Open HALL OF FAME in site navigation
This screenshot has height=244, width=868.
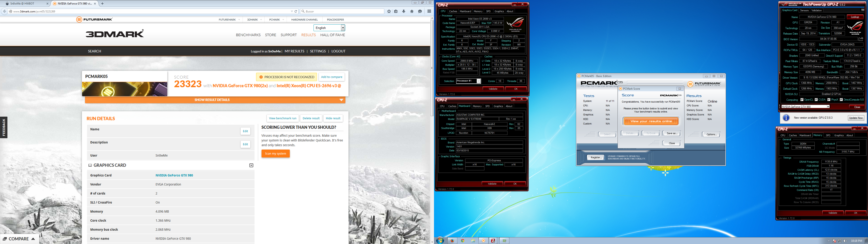(x=333, y=35)
